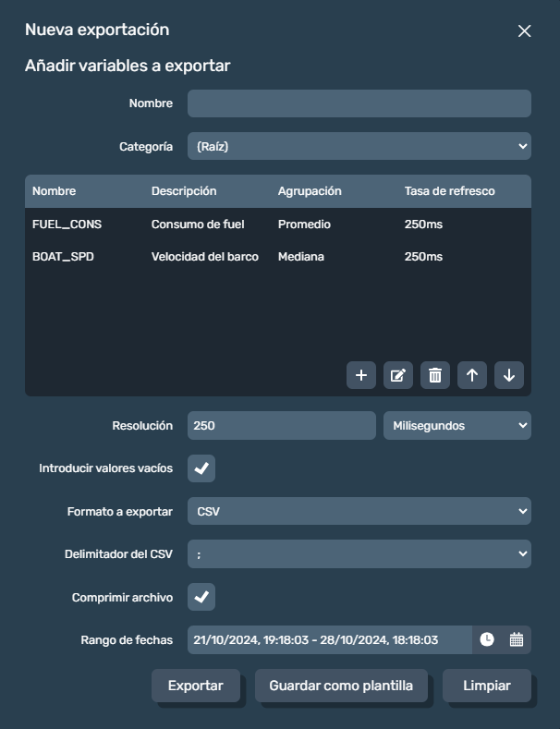Screen dimensions: 560x729
Task: Open time picker clock icon
Action: click(x=486, y=639)
